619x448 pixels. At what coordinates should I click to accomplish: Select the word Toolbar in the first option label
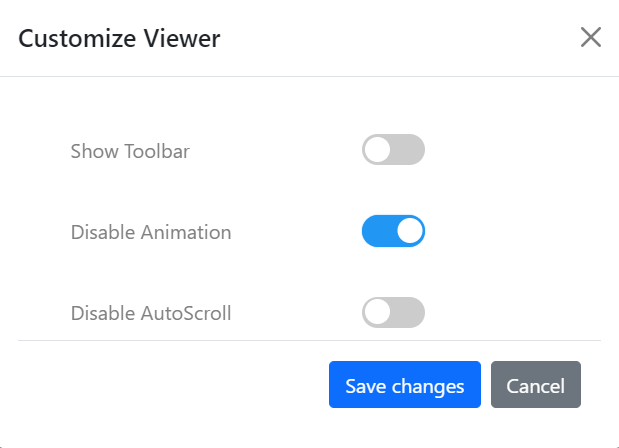tap(156, 152)
